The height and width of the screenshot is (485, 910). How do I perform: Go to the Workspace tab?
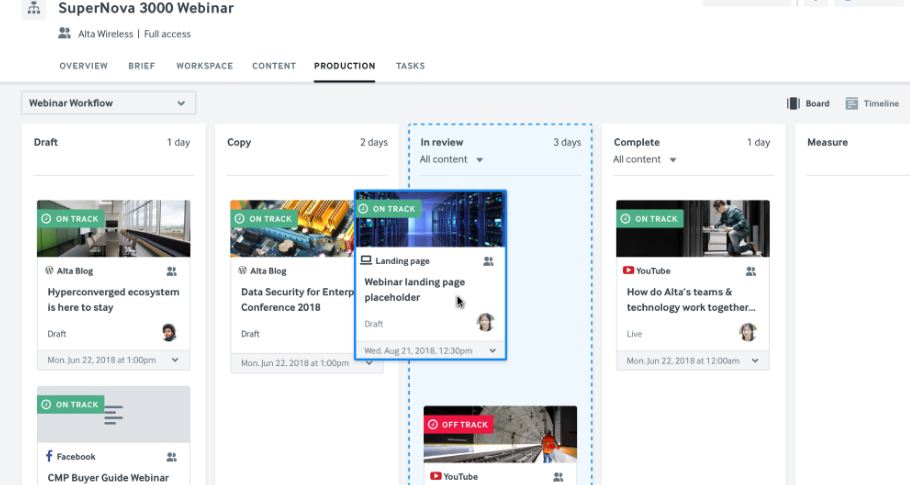[204, 66]
